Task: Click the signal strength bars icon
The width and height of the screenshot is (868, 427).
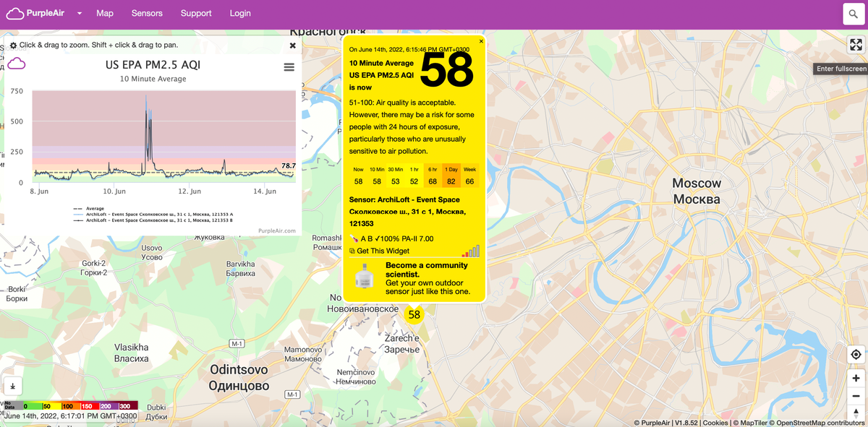Action: tap(471, 251)
